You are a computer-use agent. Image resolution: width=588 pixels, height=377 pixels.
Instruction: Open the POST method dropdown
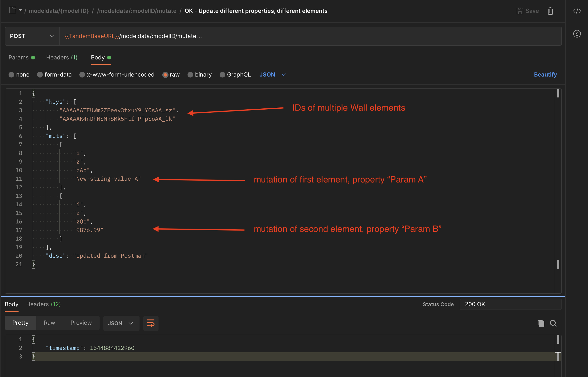[32, 36]
